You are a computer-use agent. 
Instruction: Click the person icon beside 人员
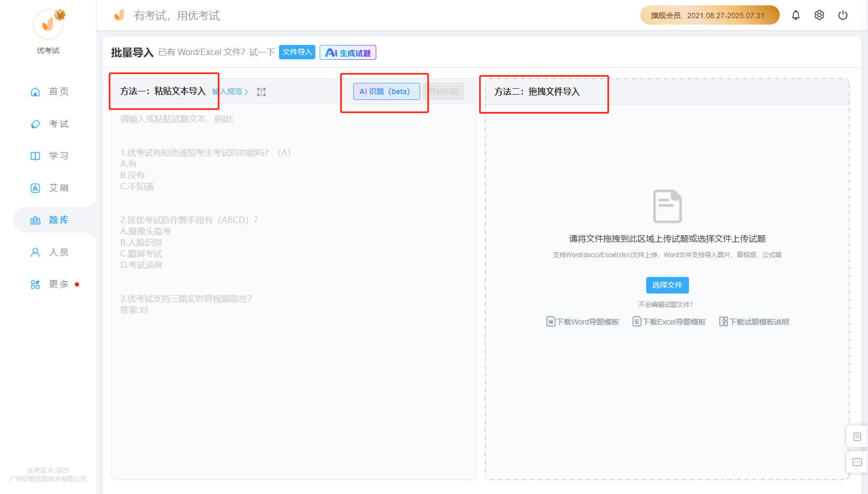tap(35, 252)
